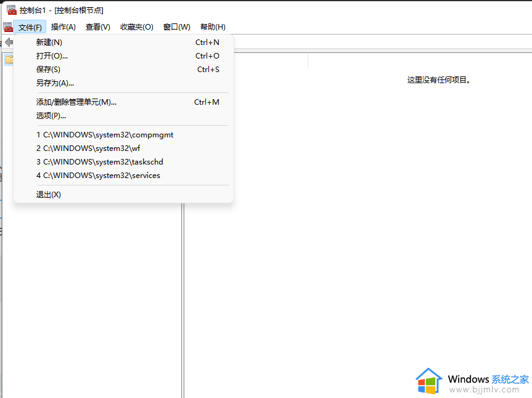The image size is (532, 398).
Task: Select the folder icon in the console tree
Action: click(x=9, y=60)
